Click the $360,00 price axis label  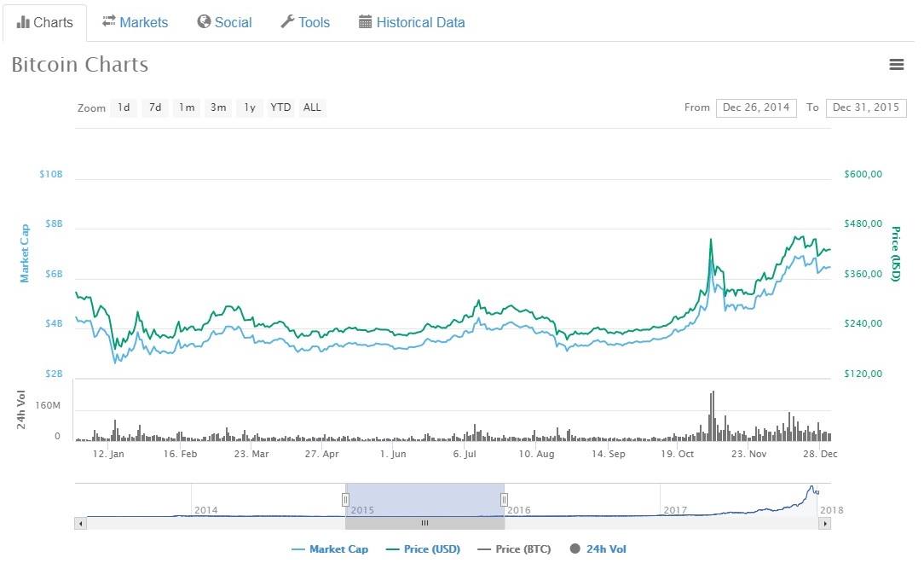[x=863, y=274]
